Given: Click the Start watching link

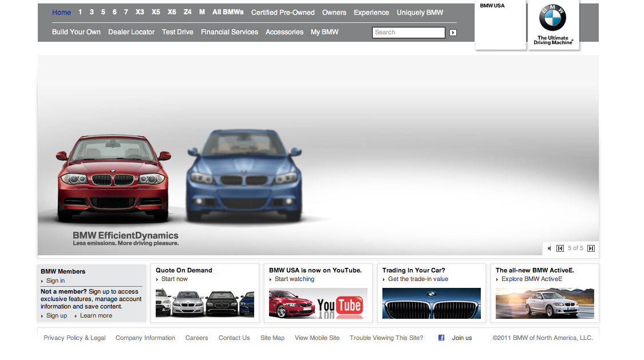Looking at the screenshot, I should point(294,279).
